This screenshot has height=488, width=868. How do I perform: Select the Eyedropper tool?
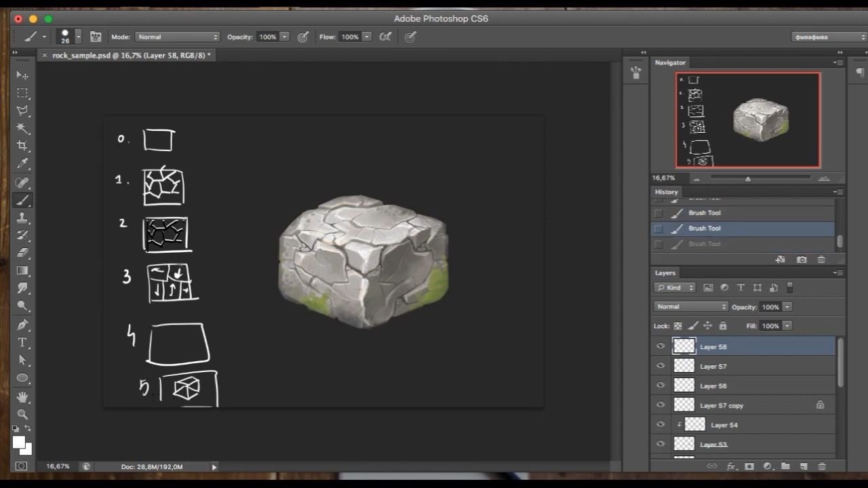point(22,163)
